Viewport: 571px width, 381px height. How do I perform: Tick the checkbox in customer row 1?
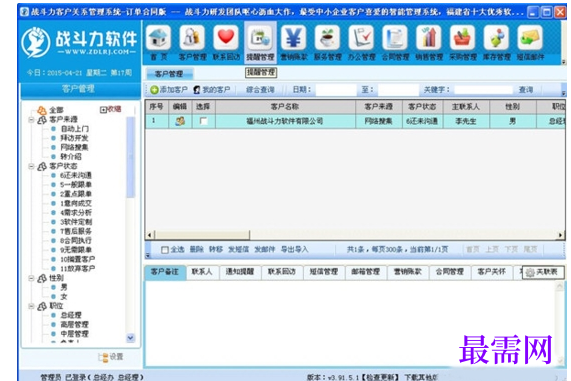click(x=204, y=121)
